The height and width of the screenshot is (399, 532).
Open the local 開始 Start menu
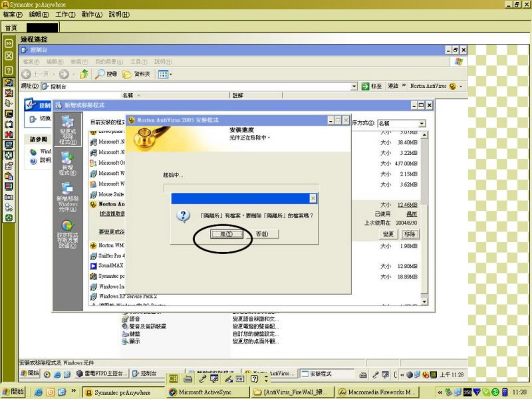pos(13,392)
